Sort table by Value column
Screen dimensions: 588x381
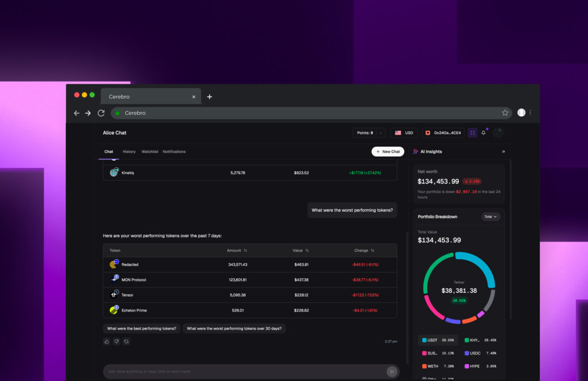tap(307, 250)
